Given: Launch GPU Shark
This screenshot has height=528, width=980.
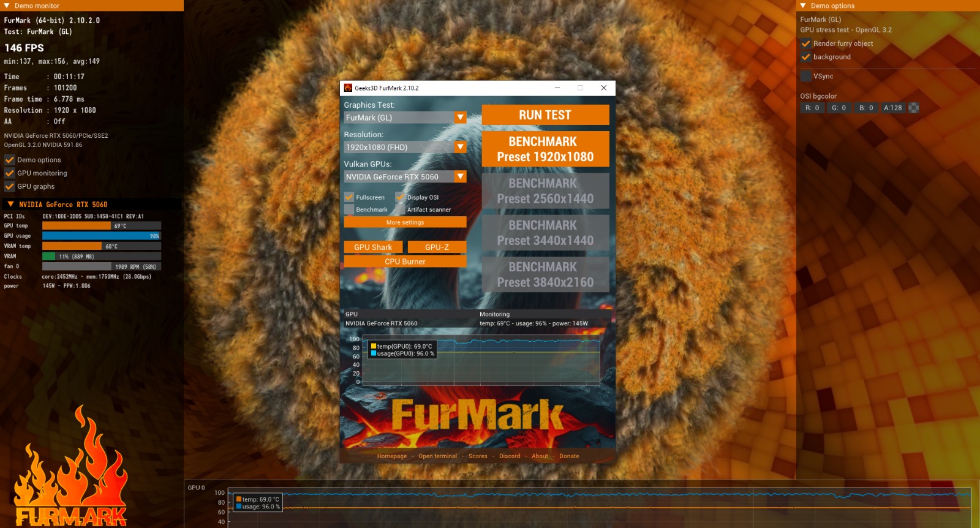Looking at the screenshot, I should tap(373, 247).
